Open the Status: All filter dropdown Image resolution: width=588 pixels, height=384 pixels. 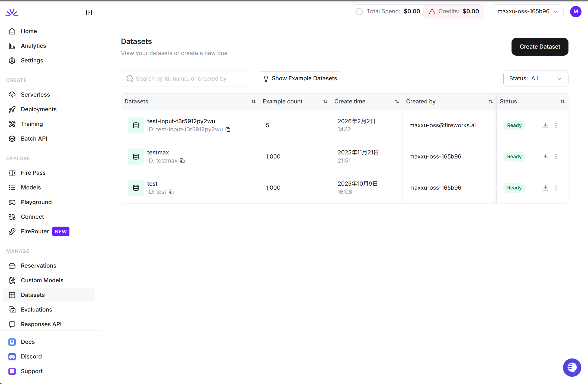536,79
